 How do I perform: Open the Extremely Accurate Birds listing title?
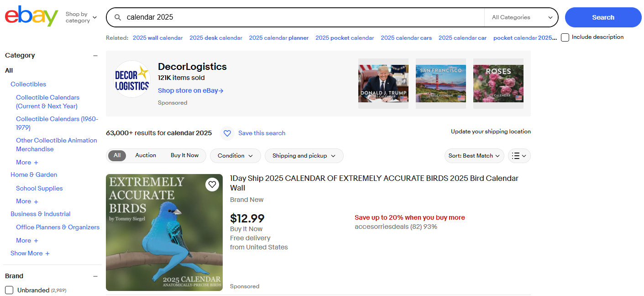coord(374,183)
